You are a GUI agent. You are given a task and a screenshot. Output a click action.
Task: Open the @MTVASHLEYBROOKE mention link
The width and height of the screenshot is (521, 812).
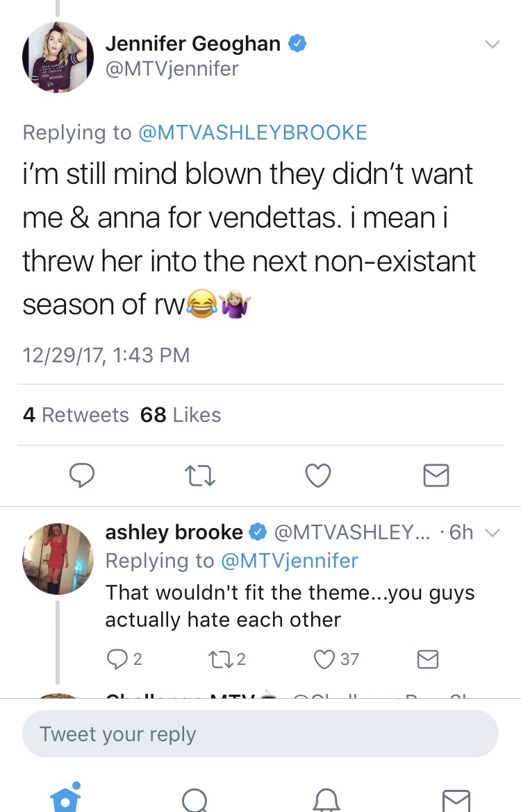252,133
